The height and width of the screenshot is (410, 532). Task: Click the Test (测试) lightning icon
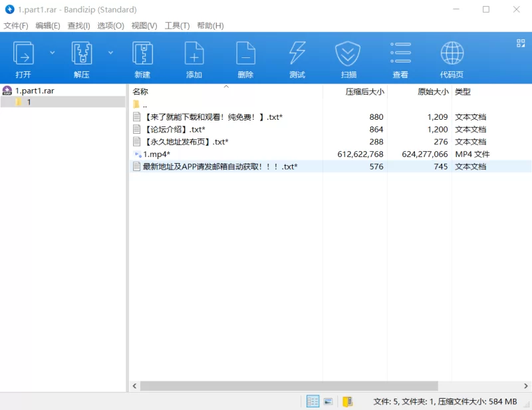coord(297,53)
